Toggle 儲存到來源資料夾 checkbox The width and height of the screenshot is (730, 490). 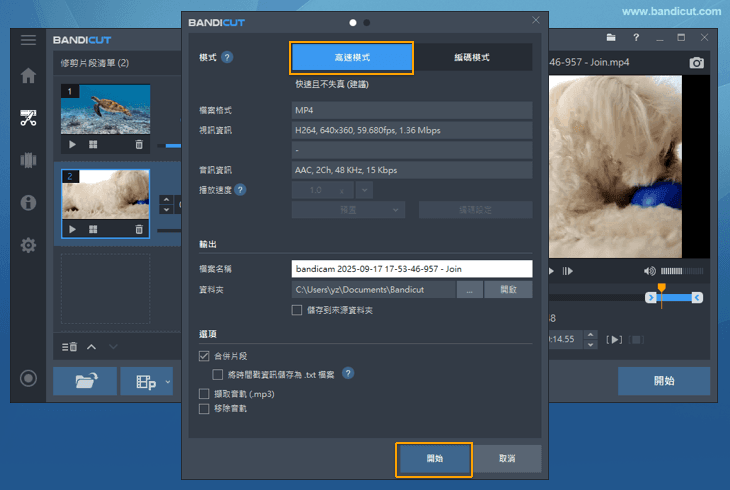(x=297, y=310)
